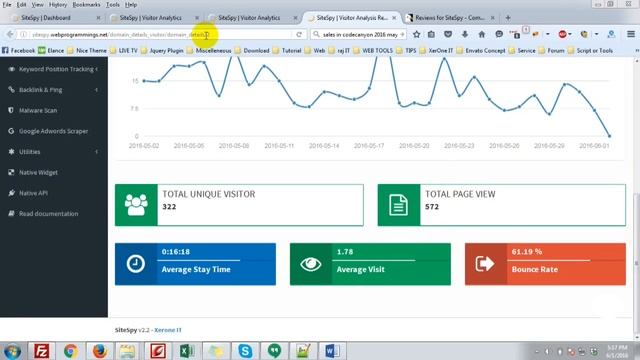Open the History menu
The image size is (640, 360).
[58, 4]
